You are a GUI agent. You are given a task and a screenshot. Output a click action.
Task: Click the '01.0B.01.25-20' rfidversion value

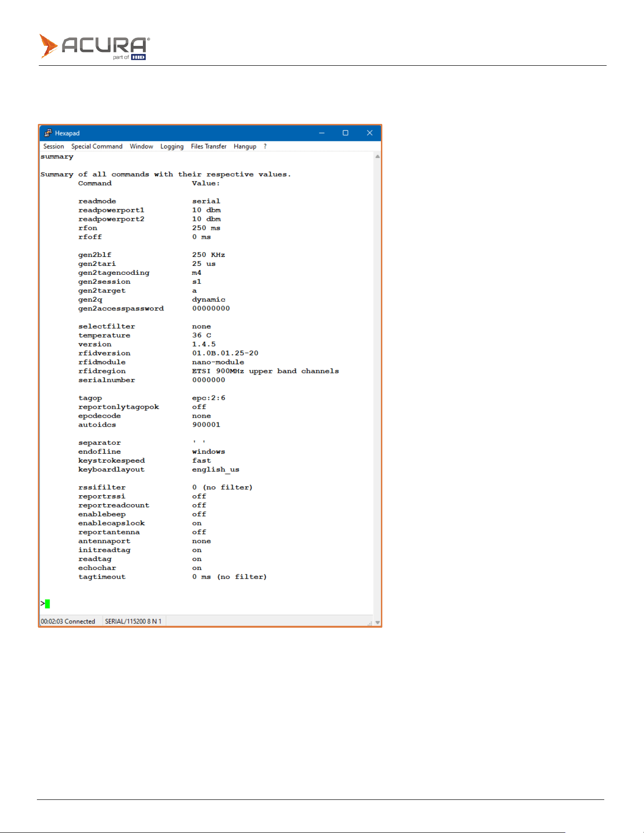point(225,353)
